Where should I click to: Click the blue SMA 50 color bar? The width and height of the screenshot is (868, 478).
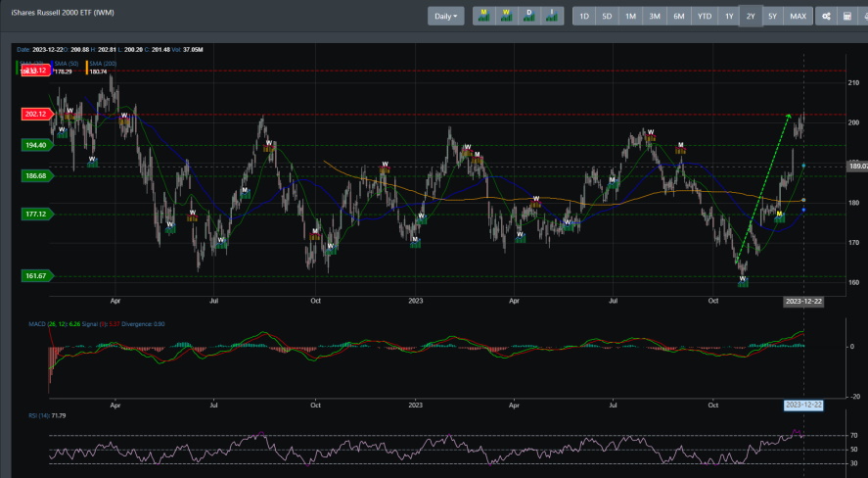(52, 68)
